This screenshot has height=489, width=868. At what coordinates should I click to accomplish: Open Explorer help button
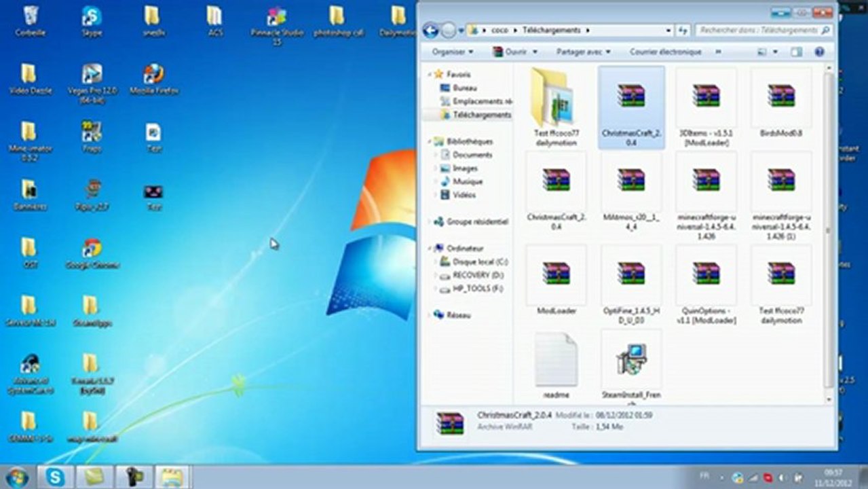point(819,52)
